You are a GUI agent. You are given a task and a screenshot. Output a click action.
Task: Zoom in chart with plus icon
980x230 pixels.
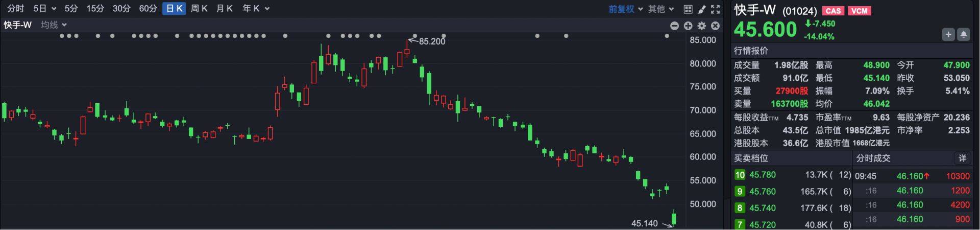pos(688,26)
